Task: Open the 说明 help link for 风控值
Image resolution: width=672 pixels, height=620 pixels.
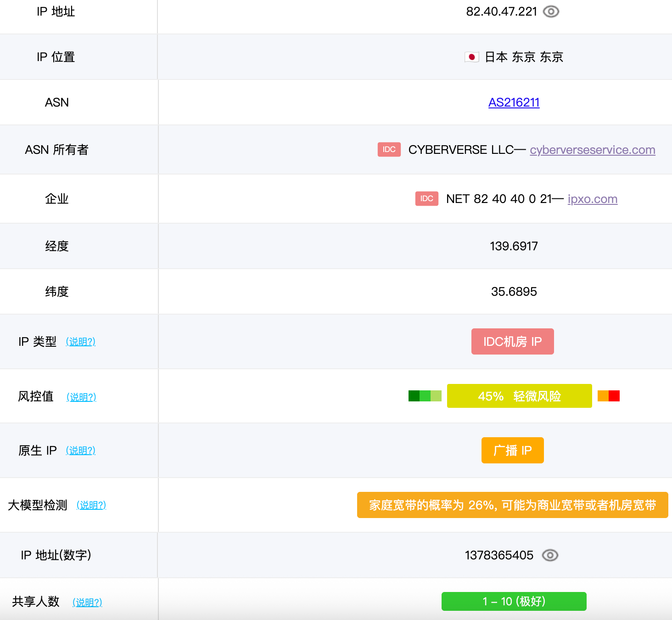Action: point(81,397)
